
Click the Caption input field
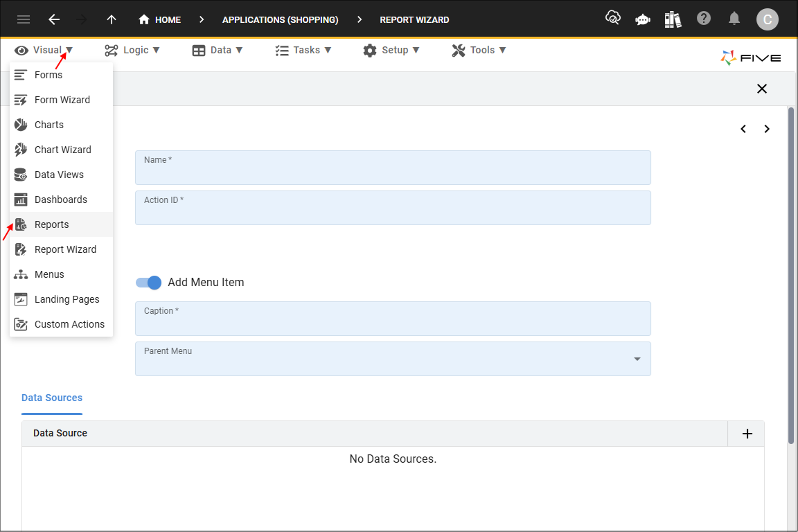point(393,319)
